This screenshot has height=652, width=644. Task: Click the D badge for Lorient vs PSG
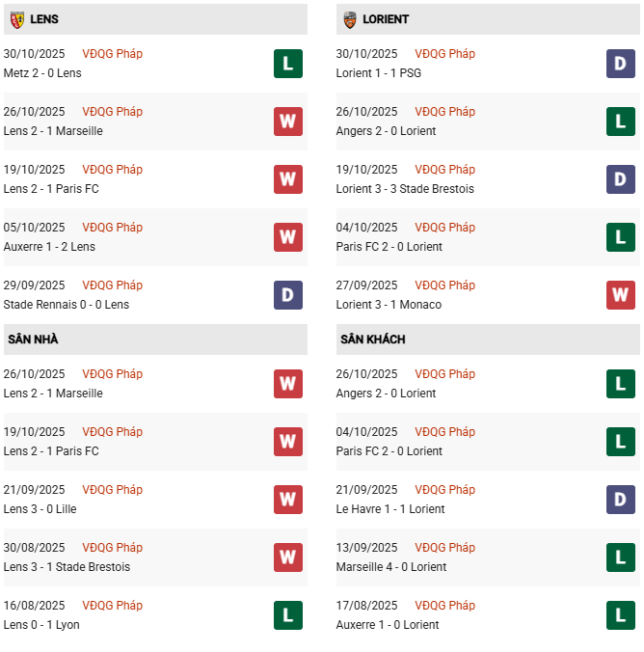coord(621,64)
